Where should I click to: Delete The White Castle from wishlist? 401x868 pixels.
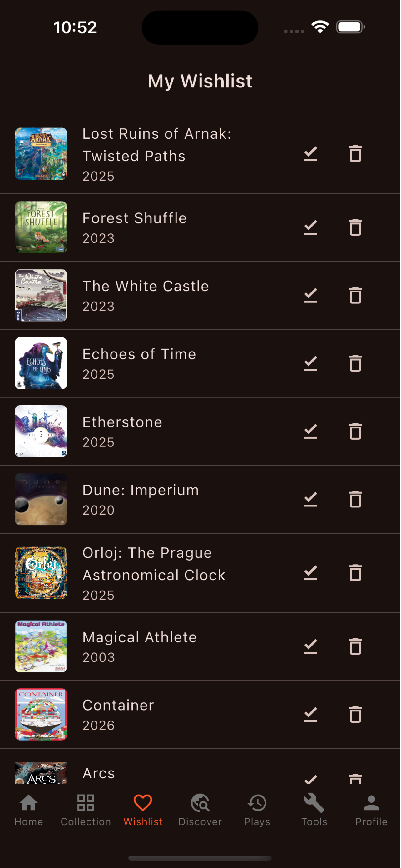[x=355, y=295]
